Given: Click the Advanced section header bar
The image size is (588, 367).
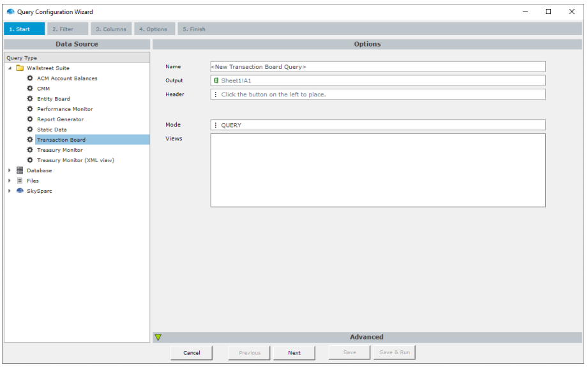Looking at the screenshot, I should coord(368,337).
